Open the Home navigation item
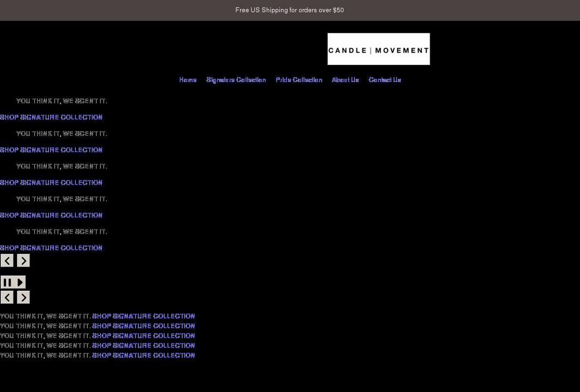This screenshot has height=392, width=580. (x=188, y=79)
